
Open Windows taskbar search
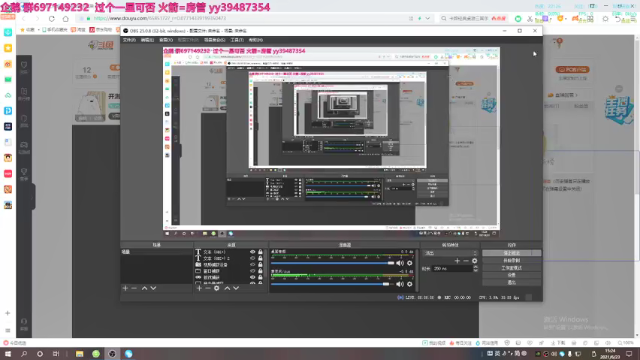tap(24, 354)
